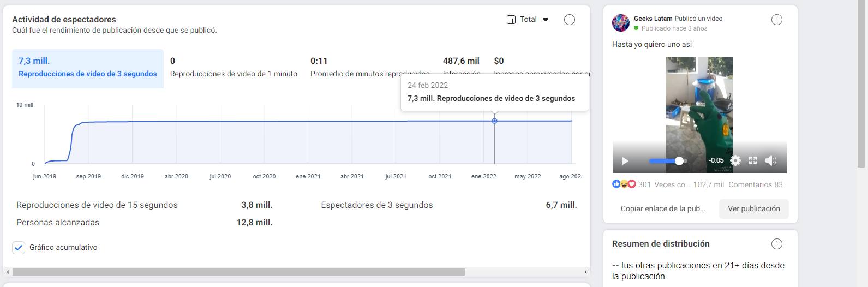Click the video progress slider
This screenshot has height=287, width=868.
point(668,161)
